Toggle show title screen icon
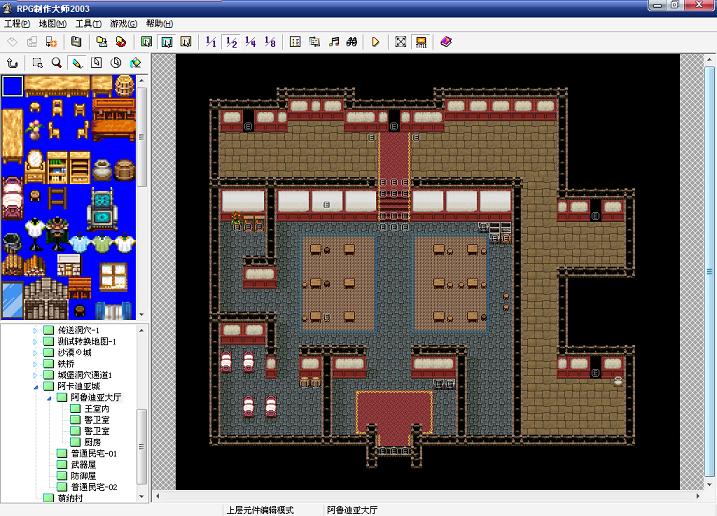This screenshot has height=516, width=717. coord(421,42)
